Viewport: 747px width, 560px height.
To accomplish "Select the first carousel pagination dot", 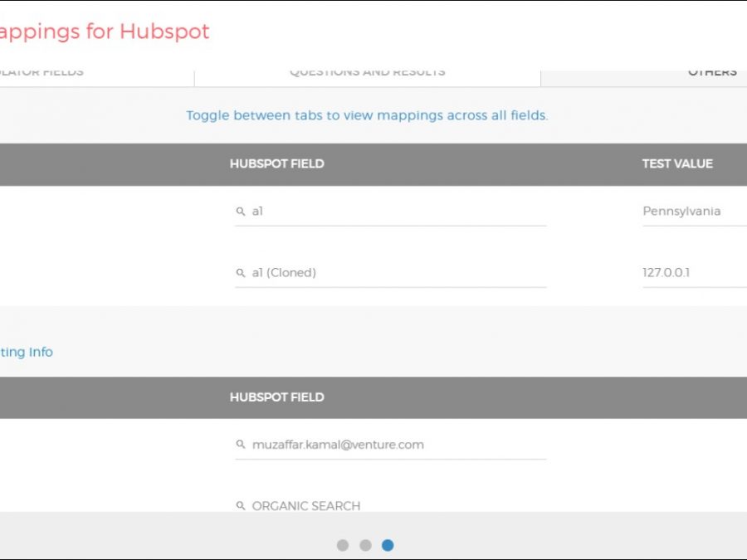I will (343, 545).
